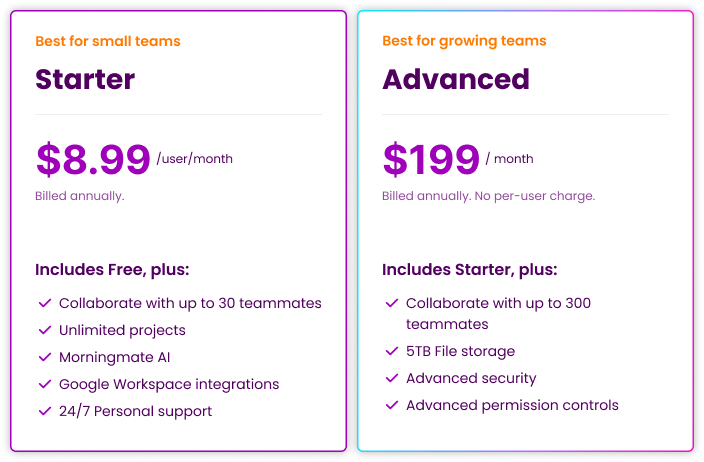Click the $199 Advanced price

pos(431,160)
